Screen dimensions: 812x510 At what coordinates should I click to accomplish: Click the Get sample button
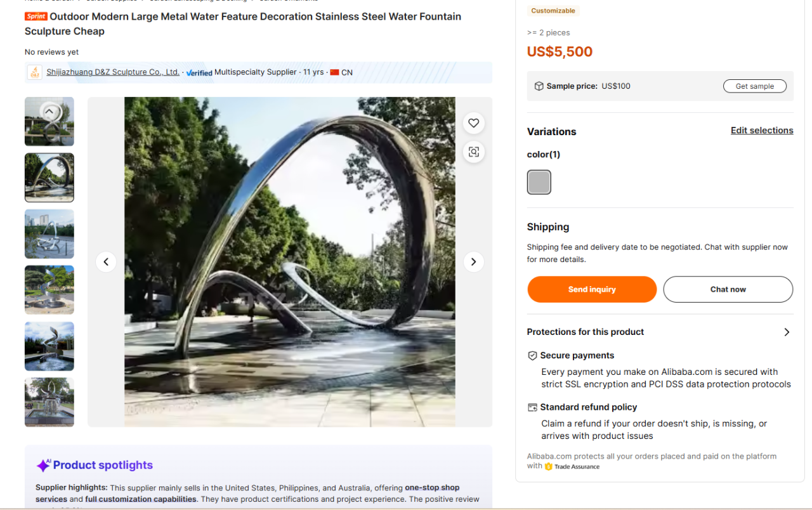754,86
